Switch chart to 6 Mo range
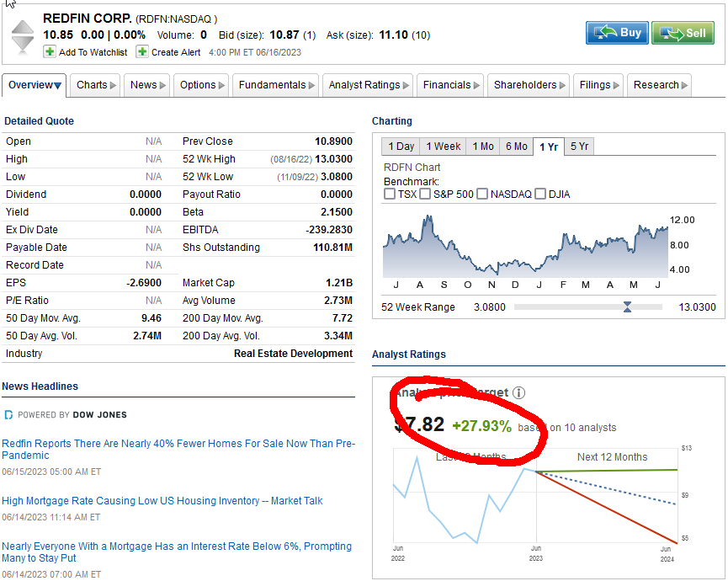 516,147
